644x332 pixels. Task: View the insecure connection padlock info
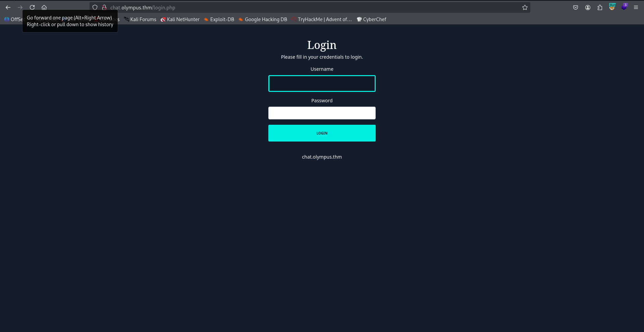click(x=104, y=7)
